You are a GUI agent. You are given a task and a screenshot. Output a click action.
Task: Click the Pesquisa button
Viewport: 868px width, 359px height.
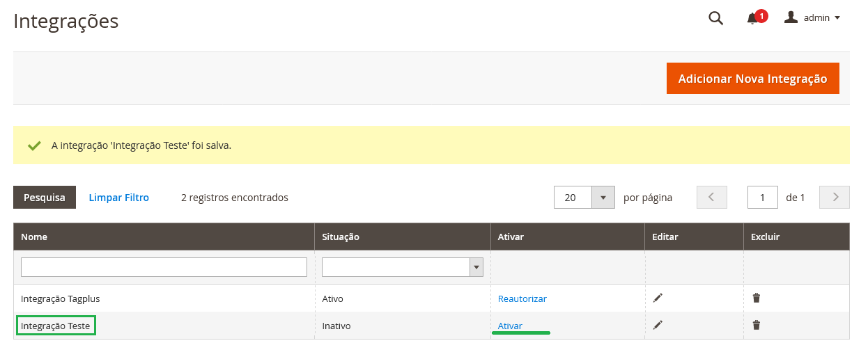pyautogui.click(x=45, y=197)
